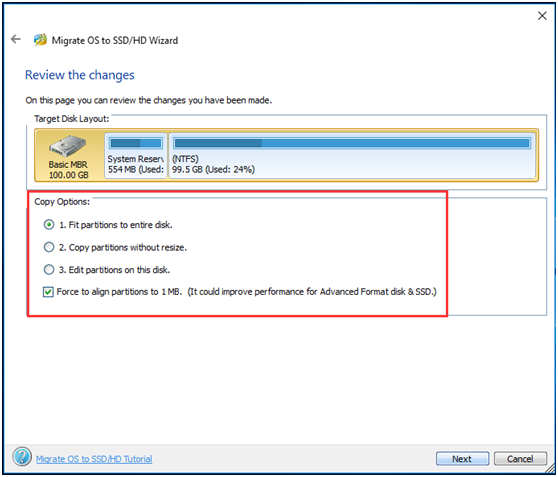Go back using the wizard's back arrow
558x477 pixels.
(16, 39)
